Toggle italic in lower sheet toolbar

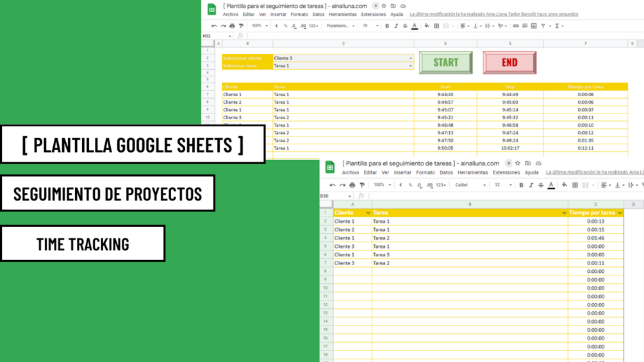click(x=531, y=185)
